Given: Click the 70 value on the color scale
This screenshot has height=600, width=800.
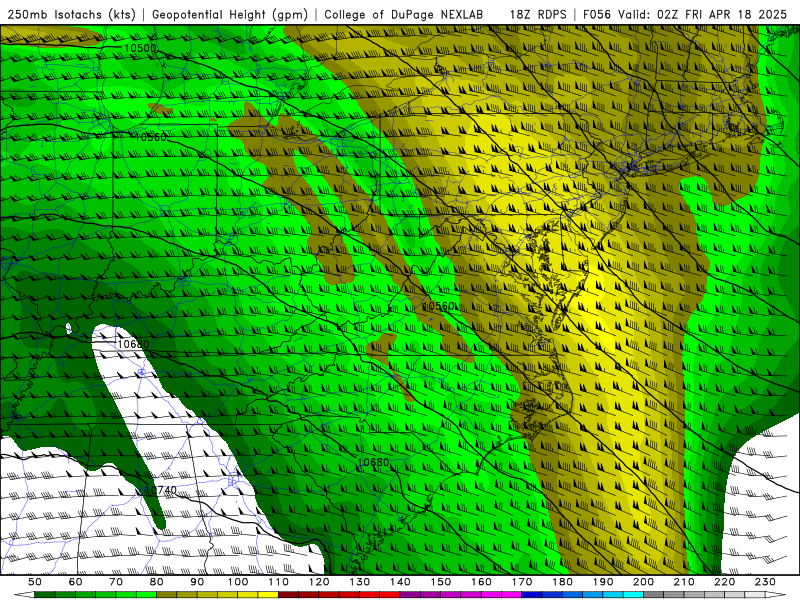Looking at the screenshot, I should click(x=116, y=582).
